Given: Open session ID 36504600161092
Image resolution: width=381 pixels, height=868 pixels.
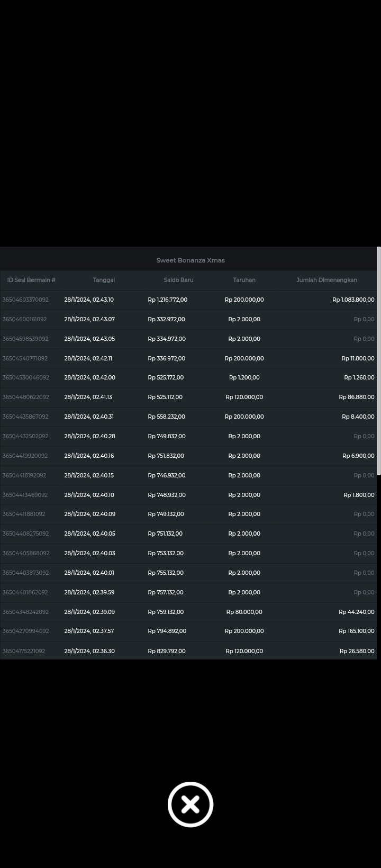Looking at the screenshot, I should coord(24,319).
